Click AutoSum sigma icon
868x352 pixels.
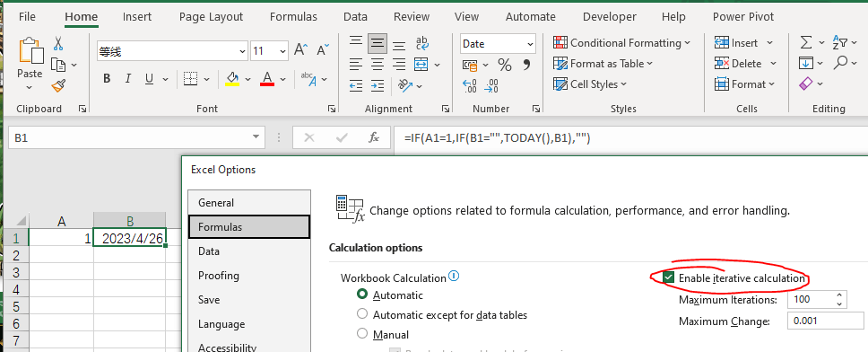(807, 43)
